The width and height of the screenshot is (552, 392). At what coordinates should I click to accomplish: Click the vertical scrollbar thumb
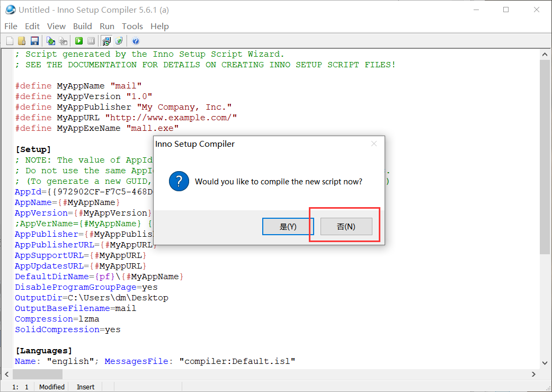tap(545, 157)
